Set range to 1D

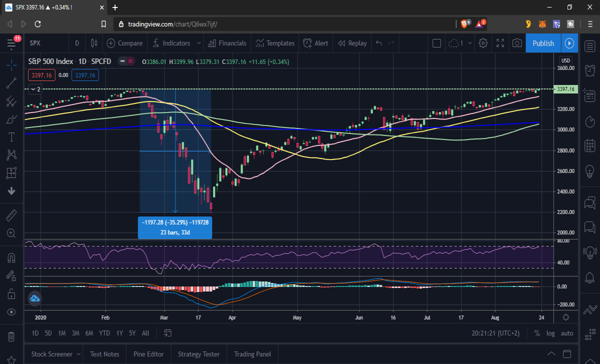(x=35, y=333)
